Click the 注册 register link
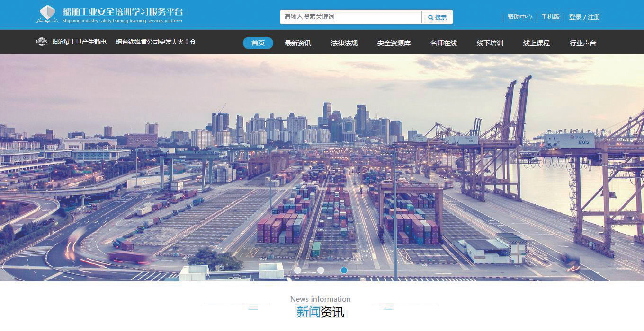The width and height of the screenshot is (644, 331). pyautogui.click(x=594, y=17)
